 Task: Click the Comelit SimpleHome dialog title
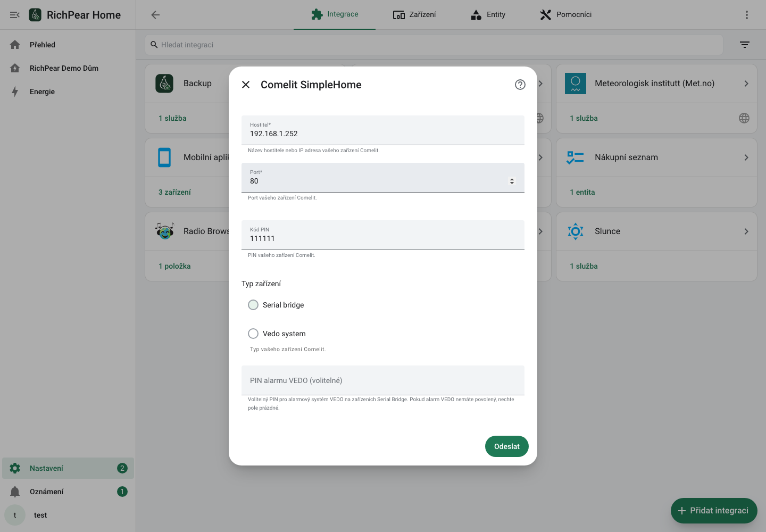[x=311, y=85]
